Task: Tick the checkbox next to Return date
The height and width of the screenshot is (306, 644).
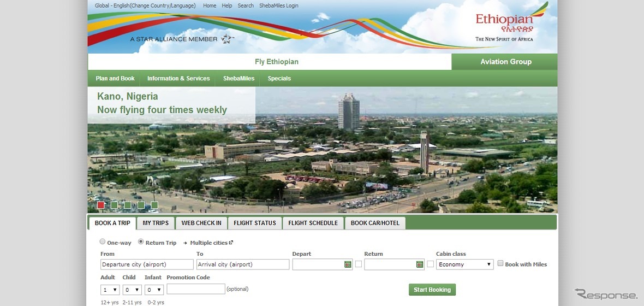Action: tap(431, 264)
